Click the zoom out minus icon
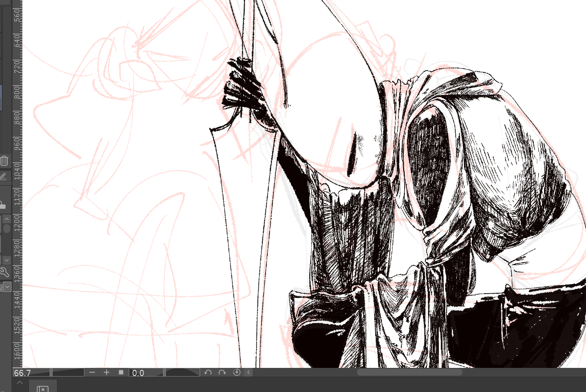The image size is (586, 392). [92, 373]
